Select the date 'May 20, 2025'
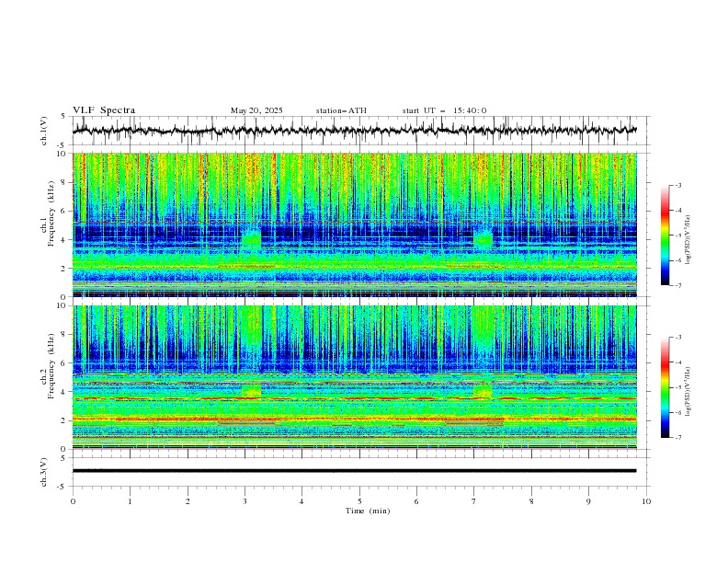 [x=256, y=110]
